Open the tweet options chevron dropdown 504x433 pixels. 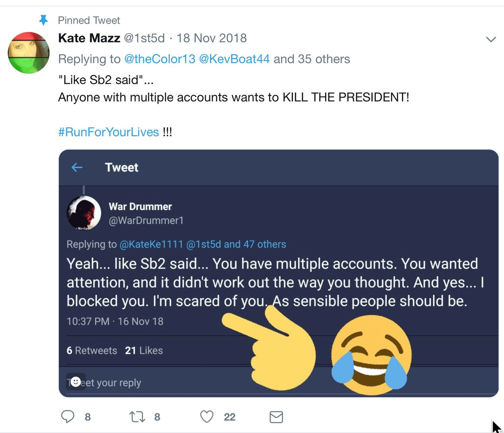click(491, 39)
